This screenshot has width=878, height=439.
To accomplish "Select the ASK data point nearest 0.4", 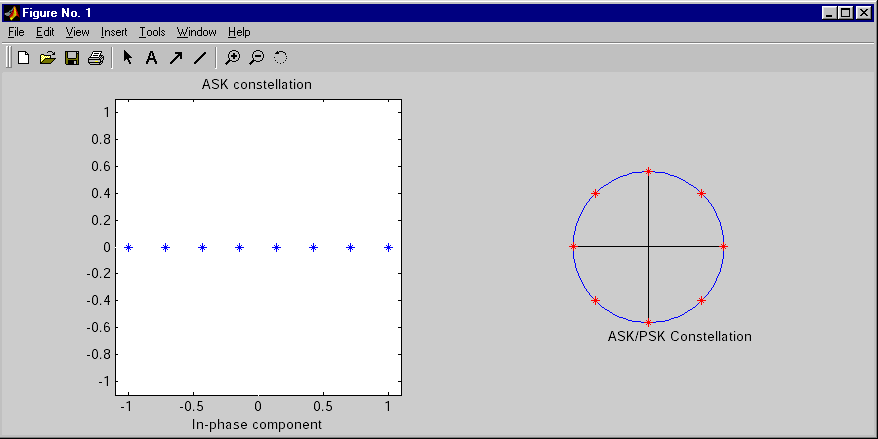I will tap(314, 247).
